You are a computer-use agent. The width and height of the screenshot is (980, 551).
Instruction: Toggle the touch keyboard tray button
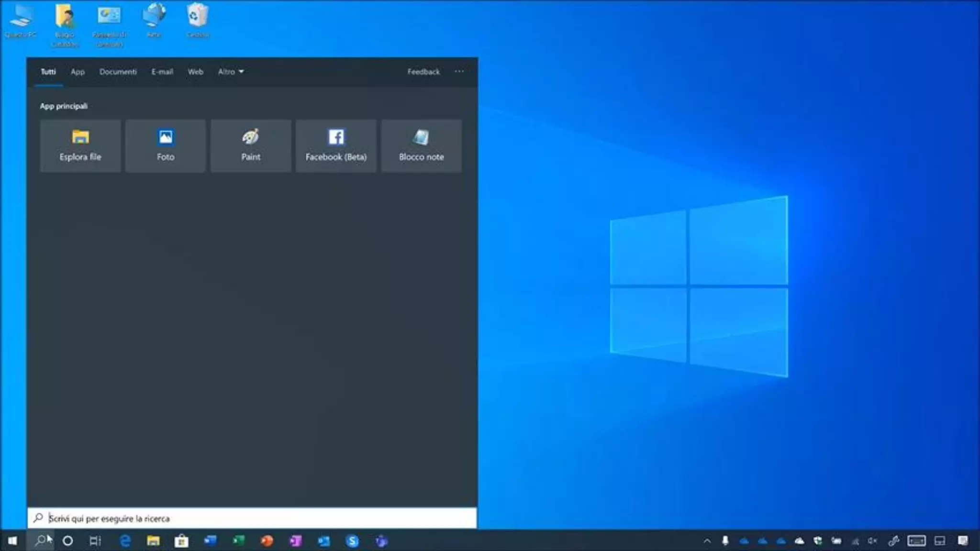tap(916, 541)
